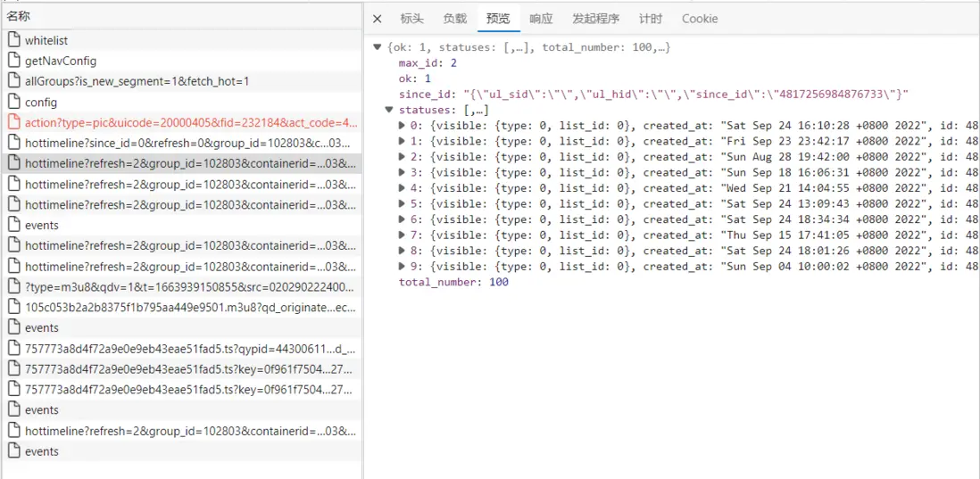Select the ?type=m3u8&qdv=1 request name

click(191, 287)
